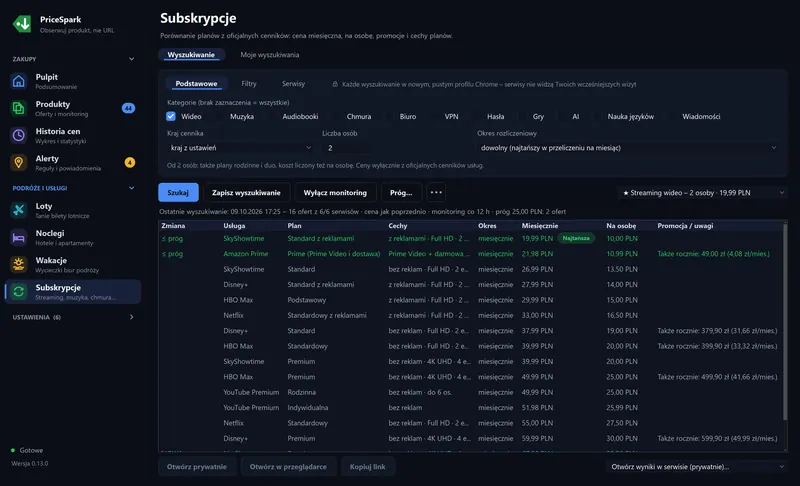Click the results table vertical scrollbar
Viewport: 800px width, 486px height.
click(785, 321)
